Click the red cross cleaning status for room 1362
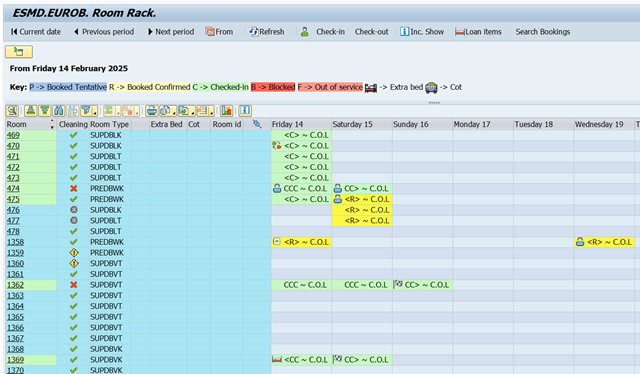The image size is (640, 374). click(73, 285)
